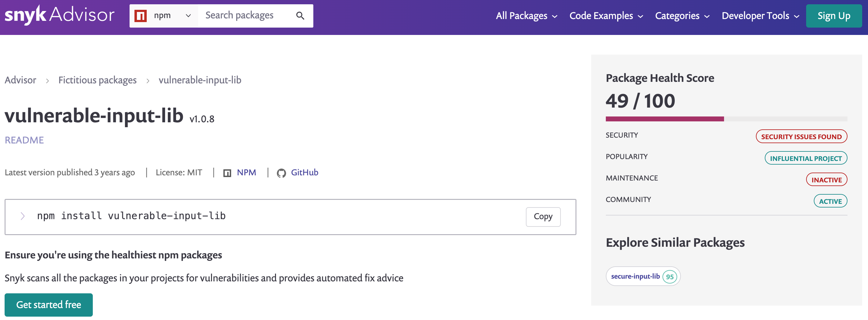Click the GitHub octocat icon
Image resolution: width=868 pixels, height=320 pixels.
click(x=281, y=173)
